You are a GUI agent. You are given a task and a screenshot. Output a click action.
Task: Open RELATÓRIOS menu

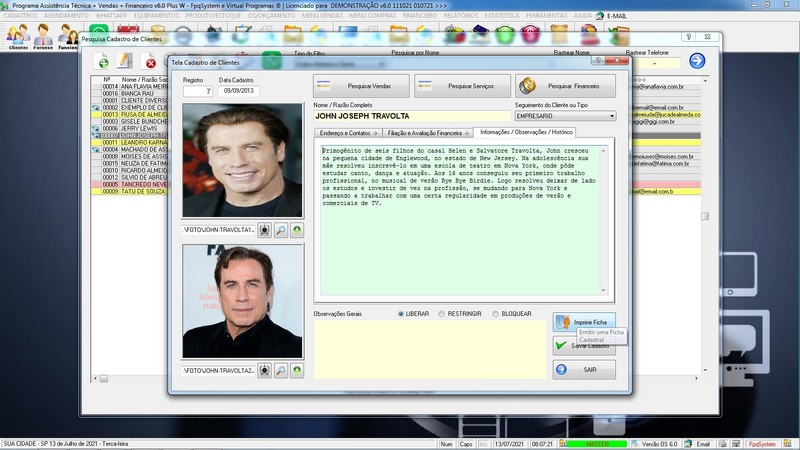(461, 16)
